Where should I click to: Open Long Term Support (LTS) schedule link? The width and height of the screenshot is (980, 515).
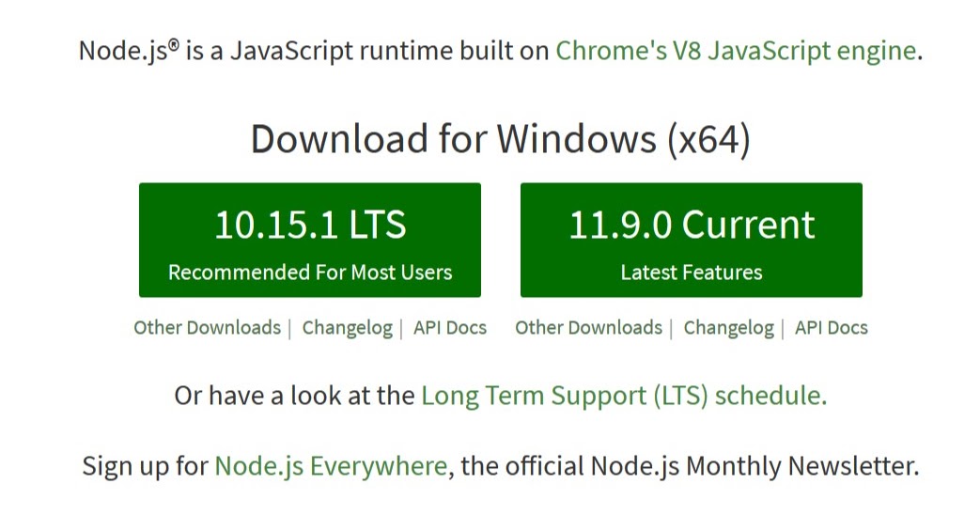click(624, 396)
